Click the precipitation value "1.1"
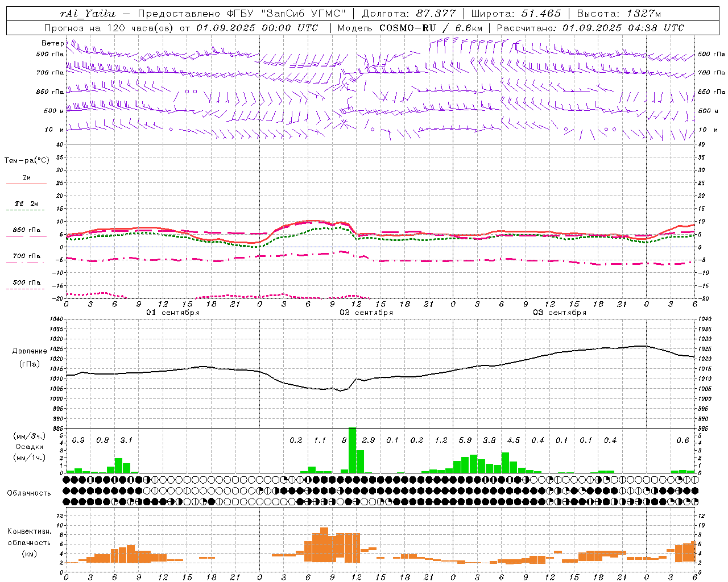This screenshot has height=582, width=728. pos(320,440)
